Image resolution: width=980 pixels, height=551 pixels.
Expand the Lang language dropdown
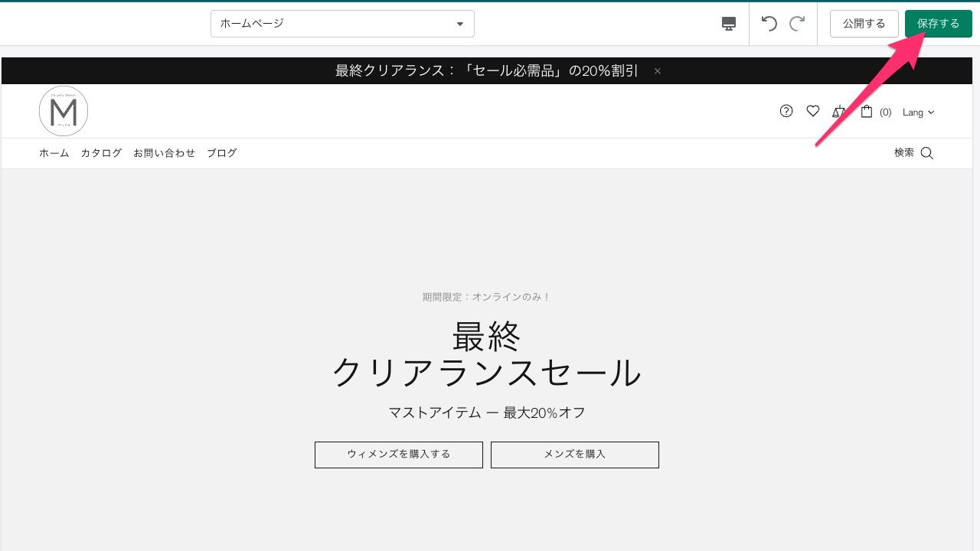click(919, 112)
